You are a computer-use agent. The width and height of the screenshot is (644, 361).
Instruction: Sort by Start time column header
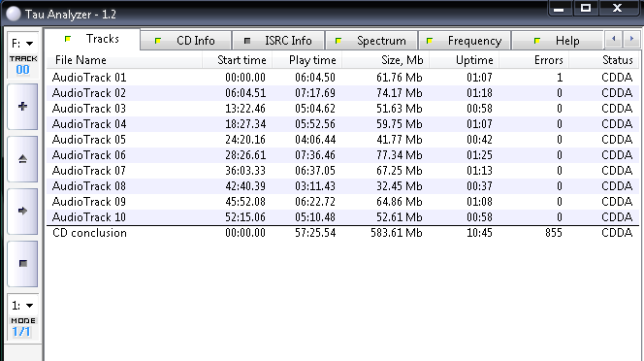click(x=237, y=60)
